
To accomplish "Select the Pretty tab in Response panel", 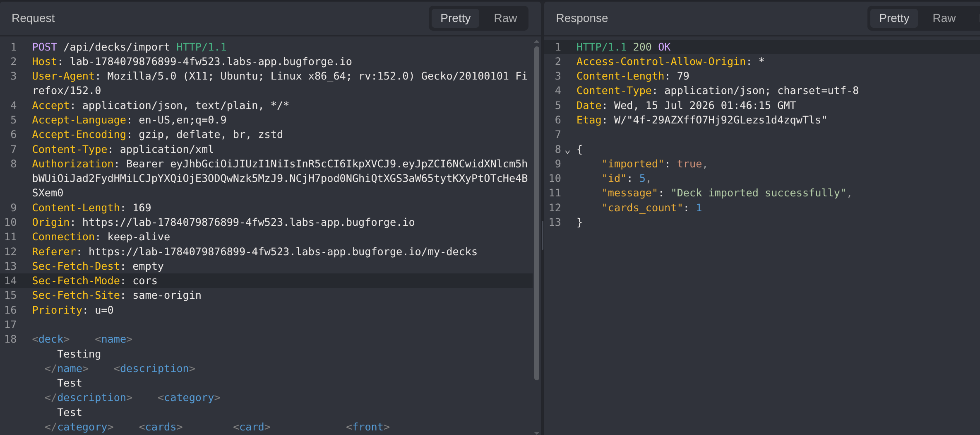I will pos(894,18).
